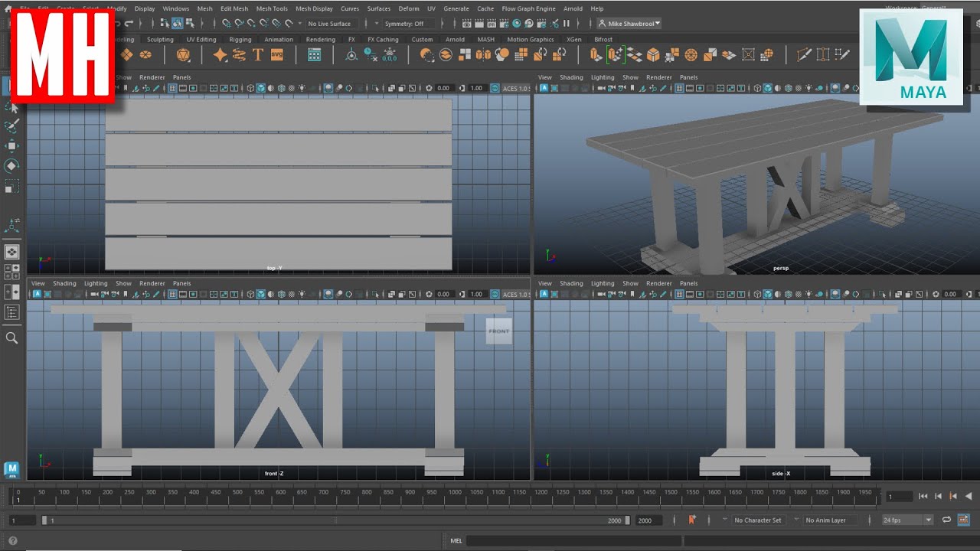The image size is (980, 551).
Task: Switch to the Rigging shelf tab
Action: [x=240, y=40]
